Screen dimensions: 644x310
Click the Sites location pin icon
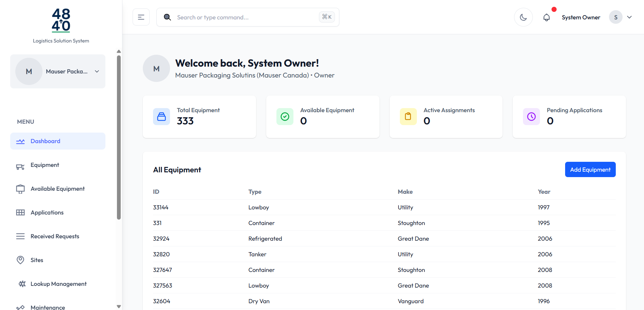click(x=20, y=260)
